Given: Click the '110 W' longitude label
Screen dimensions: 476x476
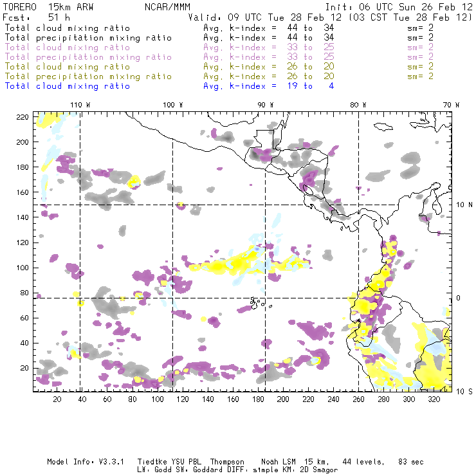Looking at the screenshot, I should pyautogui.click(x=80, y=105).
